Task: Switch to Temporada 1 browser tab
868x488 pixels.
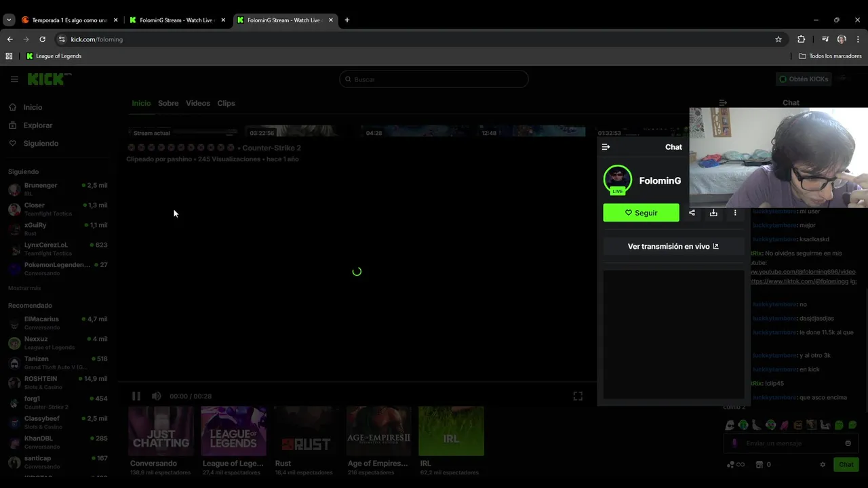Action: (x=70, y=20)
